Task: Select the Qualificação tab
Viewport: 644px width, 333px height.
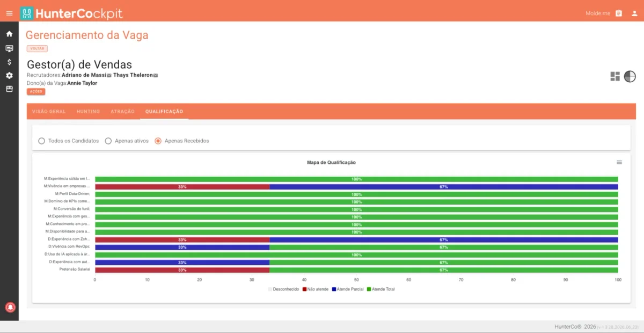Action: pos(164,112)
